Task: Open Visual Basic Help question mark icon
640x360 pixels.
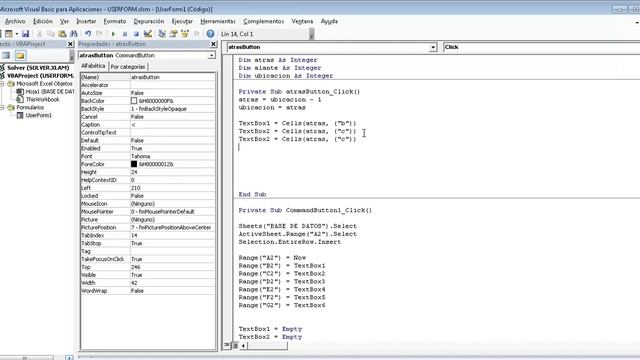Action: pyautogui.click(x=210, y=34)
